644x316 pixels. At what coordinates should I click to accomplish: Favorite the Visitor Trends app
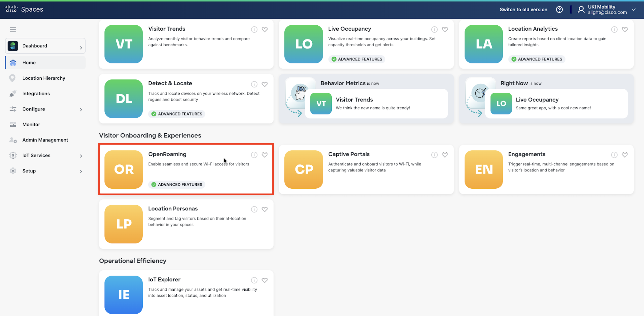point(265,29)
